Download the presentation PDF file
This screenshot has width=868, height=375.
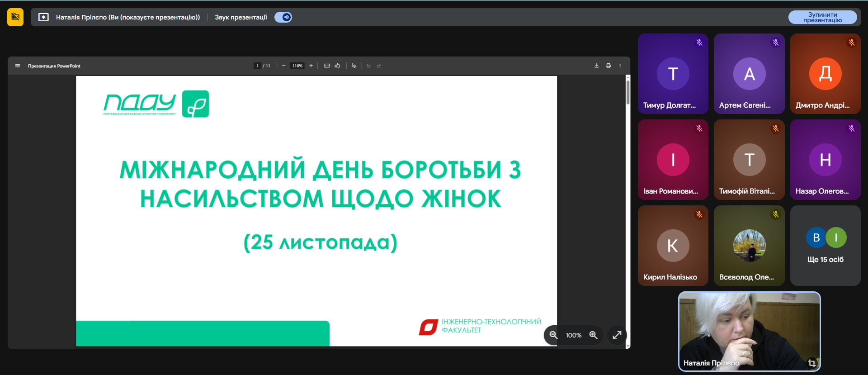tap(596, 66)
